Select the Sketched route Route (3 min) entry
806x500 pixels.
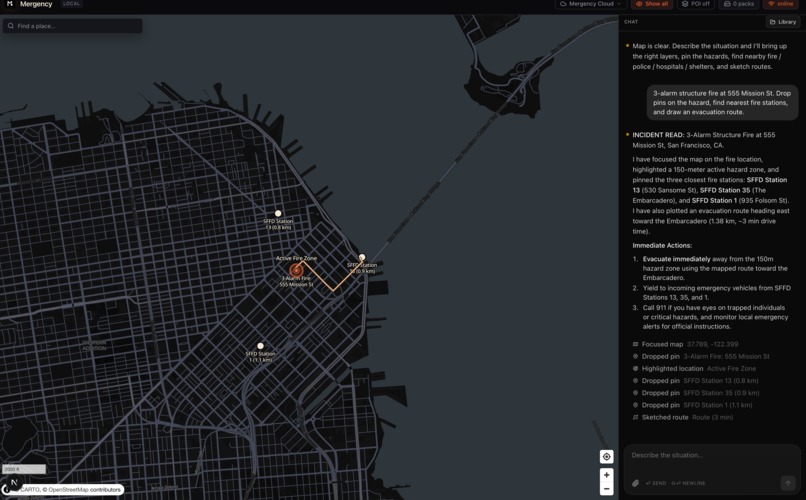point(683,417)
